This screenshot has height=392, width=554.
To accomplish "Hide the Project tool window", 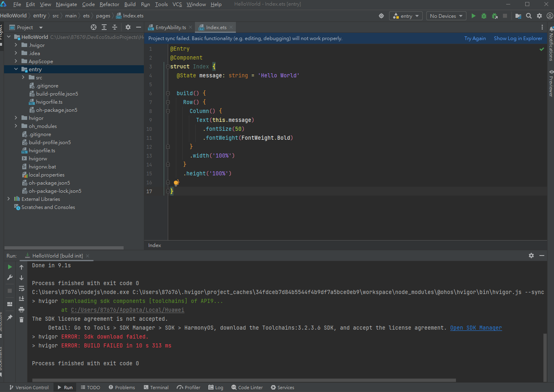I will (139, 27).
